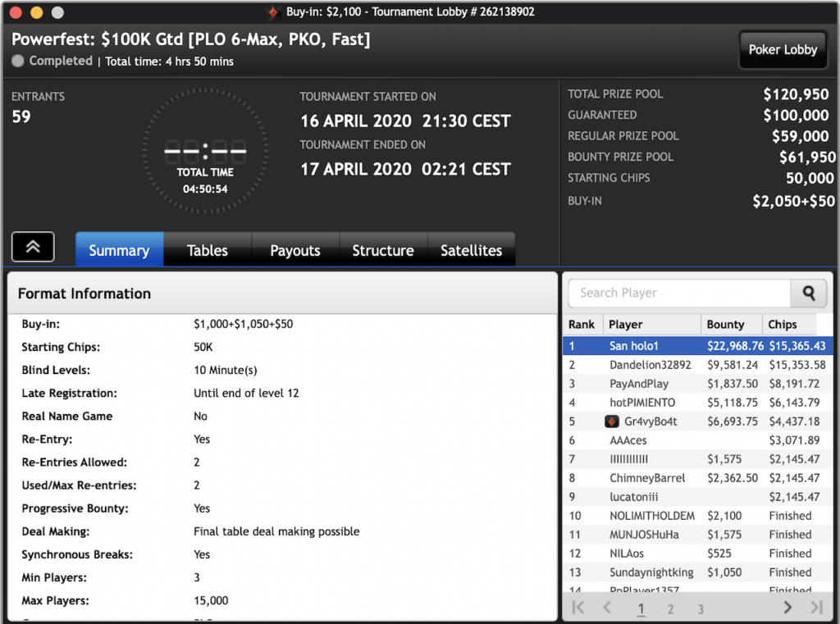Viewport: 840px width, 624px height.
Task: Click the yellow minimize window button
Action: click(x=36, y=12)
